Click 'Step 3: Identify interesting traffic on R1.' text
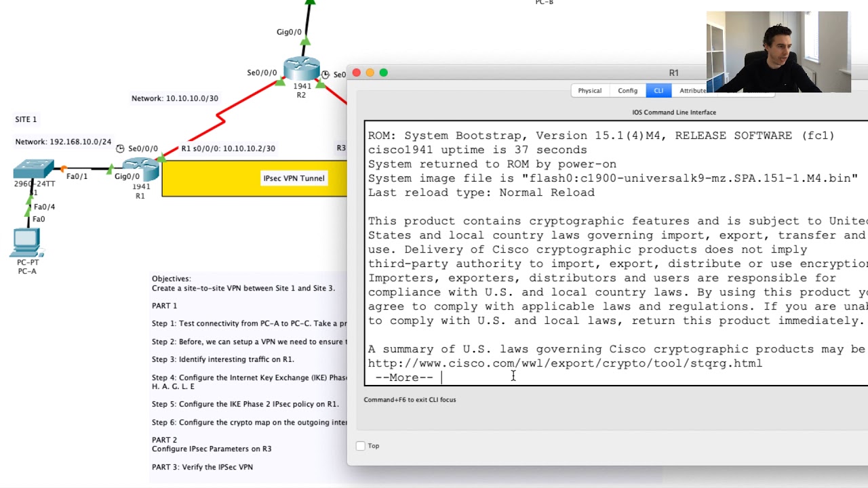The width and height of the screenshot is (868, 488). pos(223,359)
